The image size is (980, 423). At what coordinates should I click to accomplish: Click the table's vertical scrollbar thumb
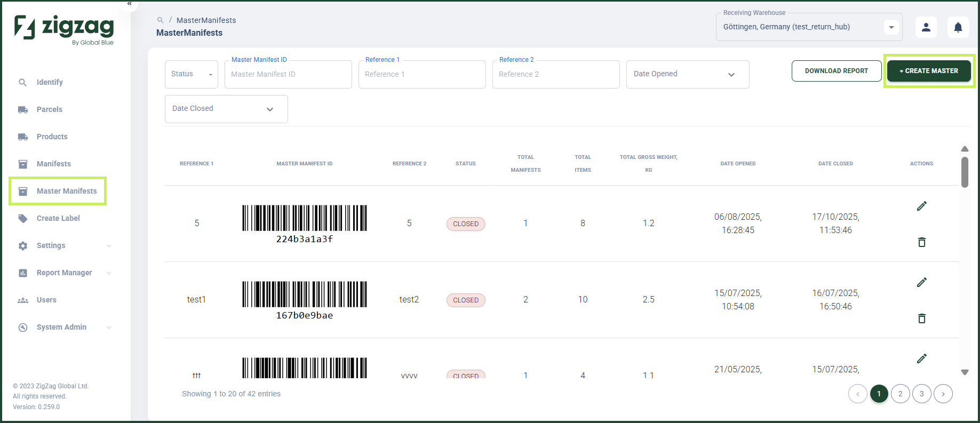tap(965, 172)
